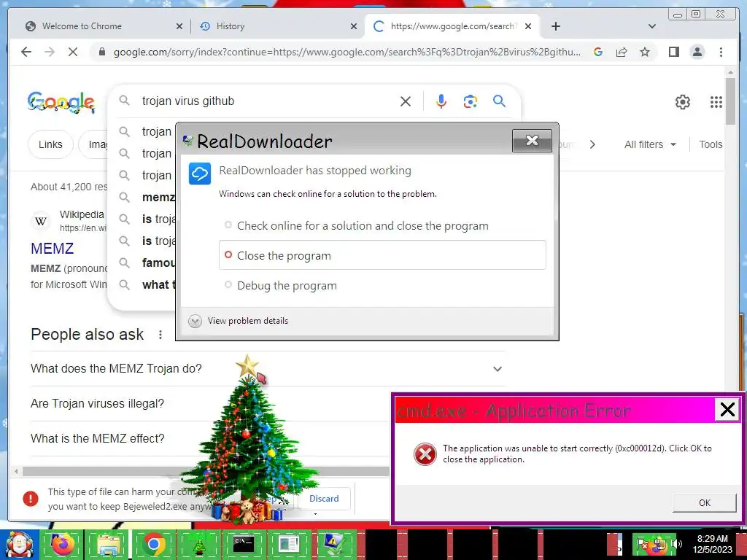
Task: Open People also ask options menu
Action: pos(160,335)
